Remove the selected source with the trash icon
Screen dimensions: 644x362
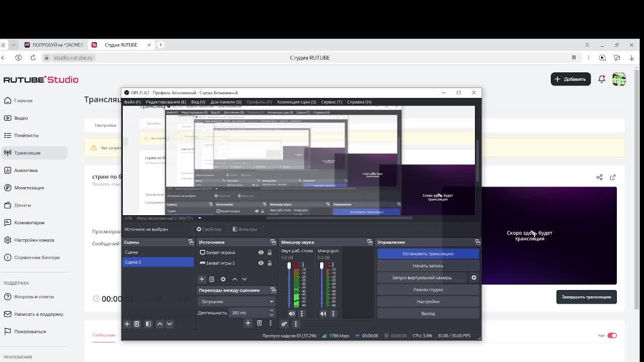tap(212, 279)
